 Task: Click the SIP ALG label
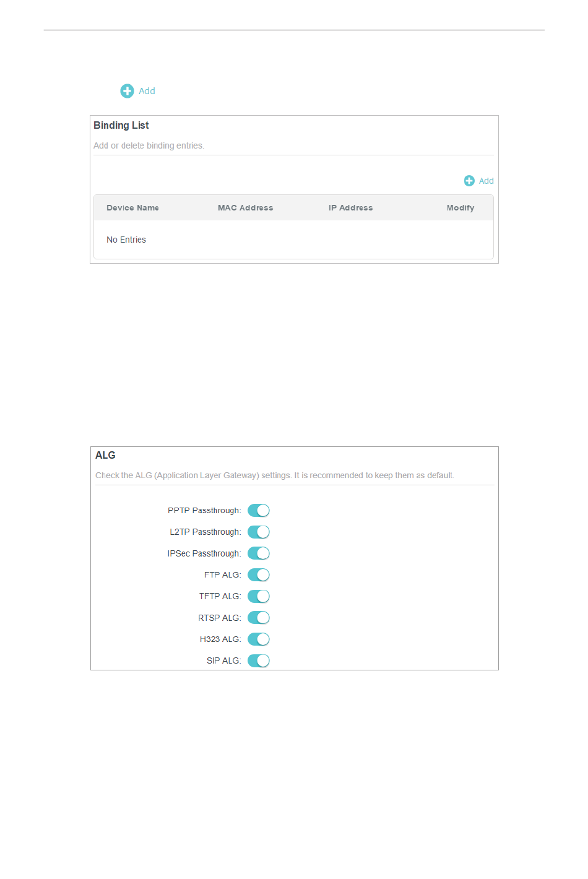click(x=224, y=660)
